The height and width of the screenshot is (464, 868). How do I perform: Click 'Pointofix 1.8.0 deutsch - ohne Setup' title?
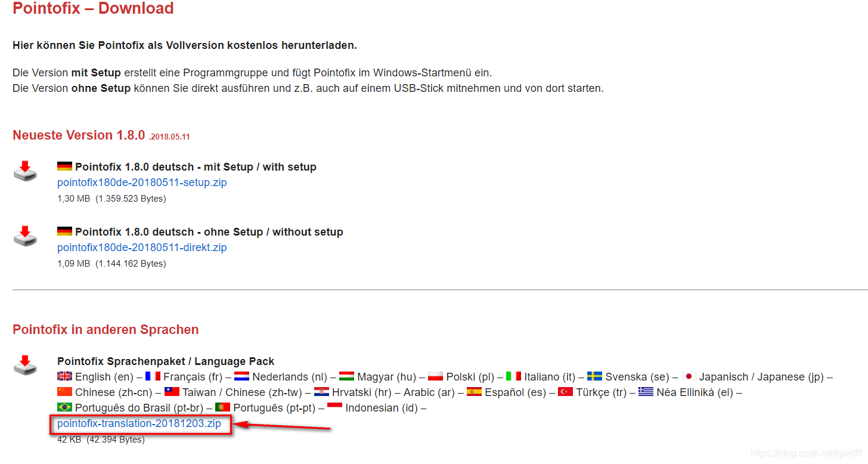209,232
